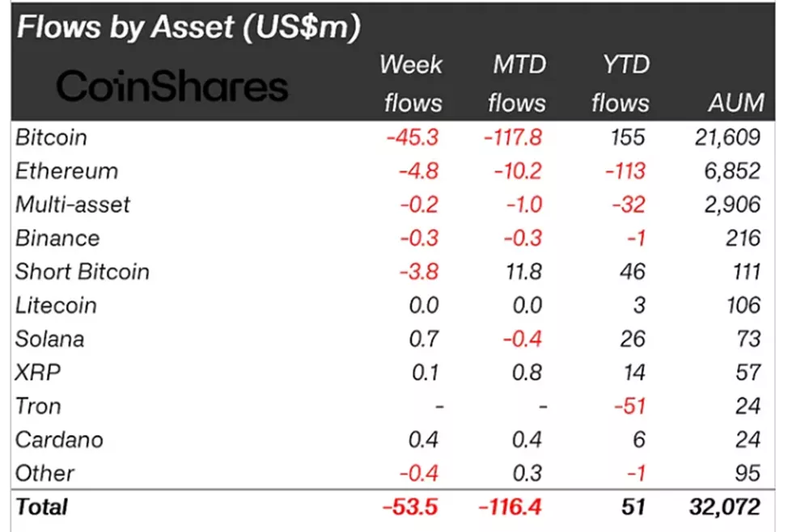Select the Bitcoin row label
The width and height of the screenshot is (788, 532).
pyautogui.click(x=51, y=137)
